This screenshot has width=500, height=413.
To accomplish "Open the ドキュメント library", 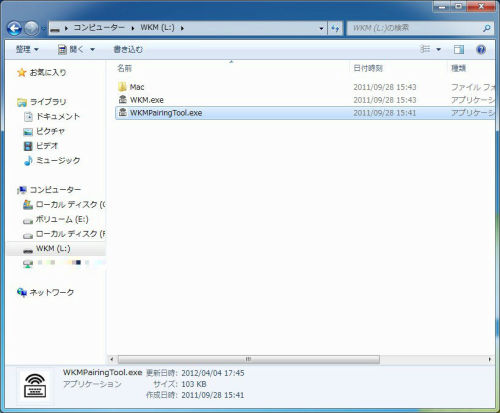I will (x=58, y=116).
